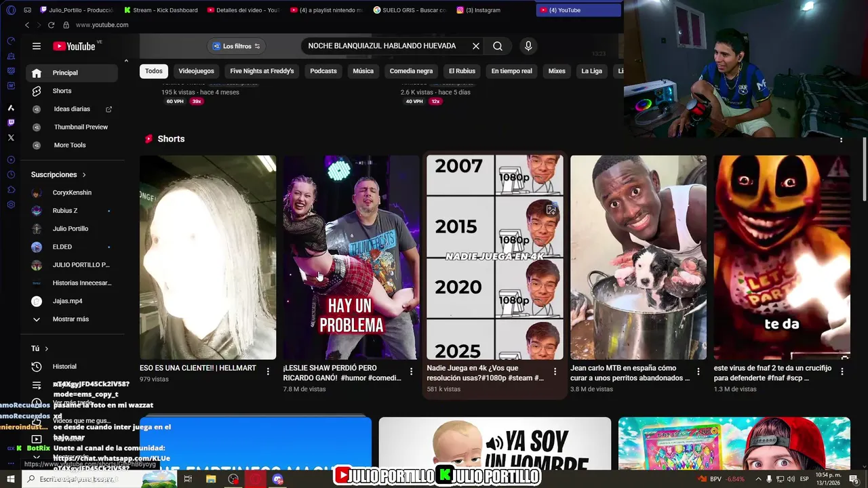The width and height of the screenshot is (868, 488).
Task: Reload the page
Action: coord(51,25)
